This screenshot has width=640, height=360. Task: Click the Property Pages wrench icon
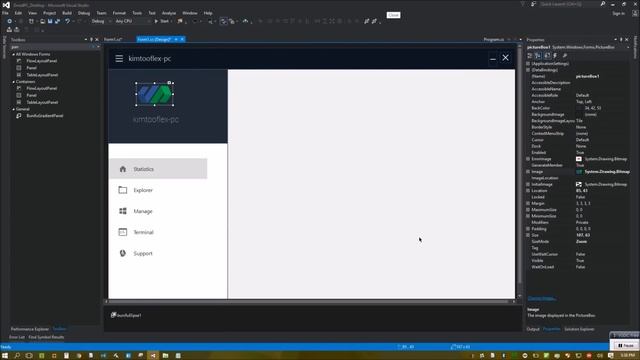[565, 56]
